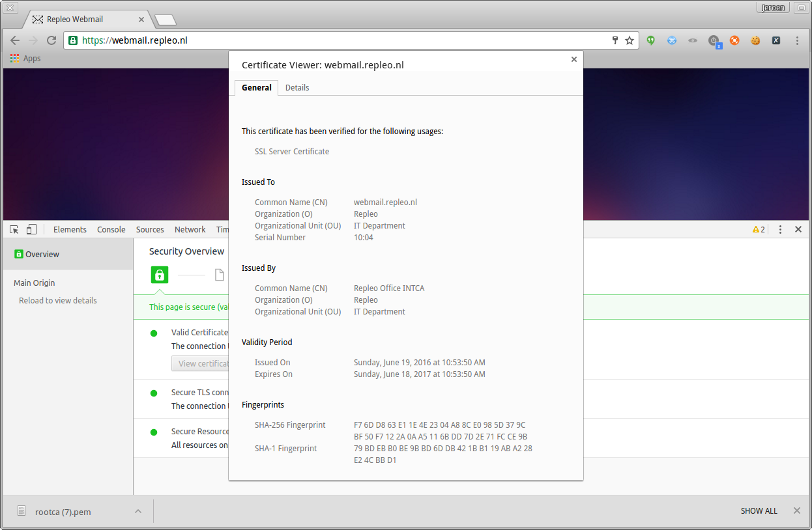Click the power-button extension with x badge

coord(715,42)
